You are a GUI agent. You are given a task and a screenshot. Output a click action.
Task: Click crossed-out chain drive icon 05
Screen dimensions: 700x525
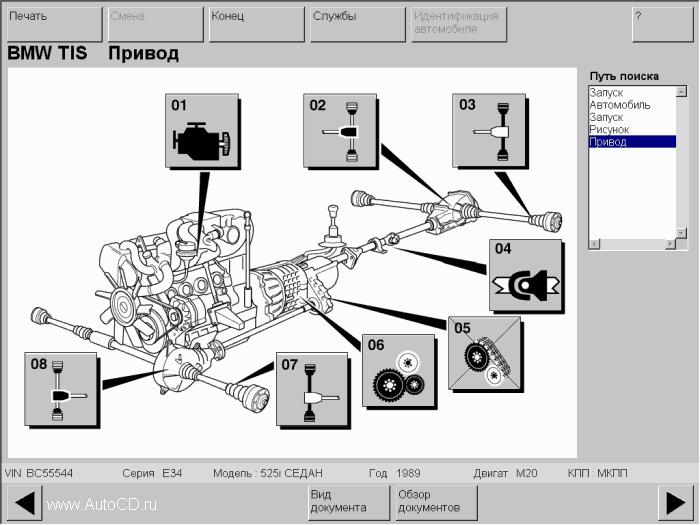click(x=484, y=353)
